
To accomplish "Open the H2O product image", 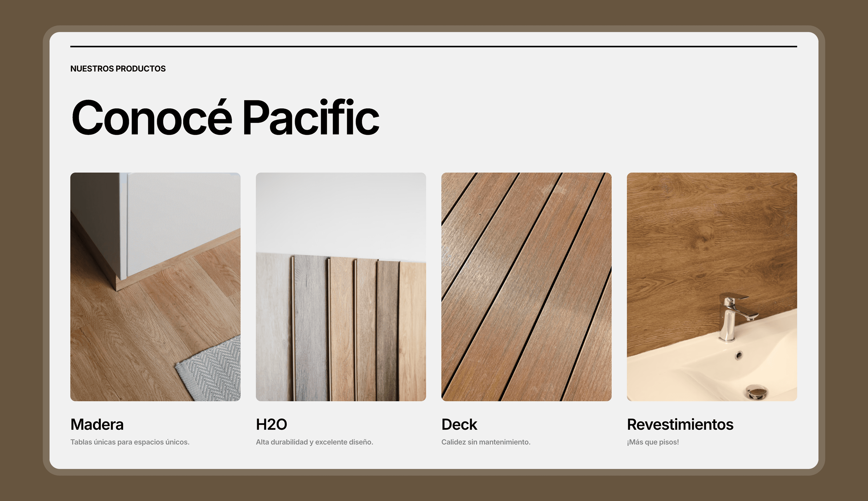I will (341, 286).
